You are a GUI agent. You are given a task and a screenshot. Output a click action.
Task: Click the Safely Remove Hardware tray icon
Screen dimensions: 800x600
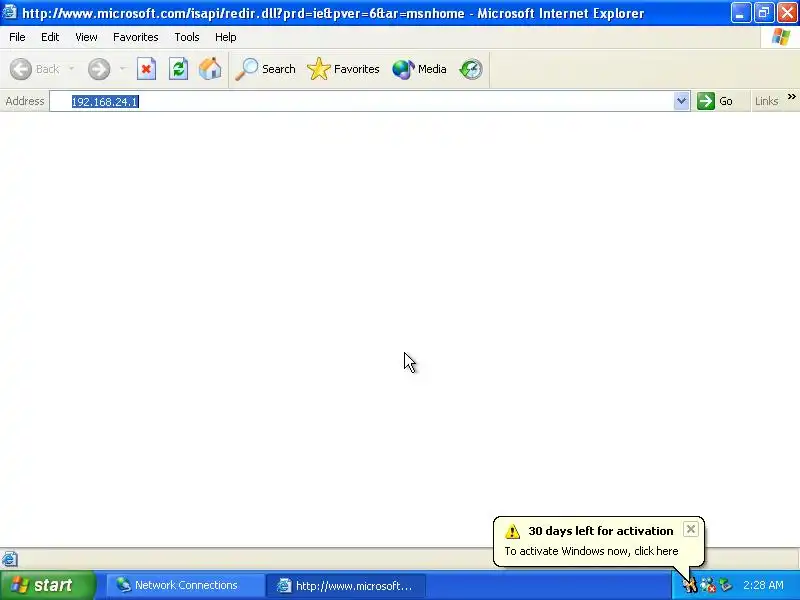pyautogui.click(x=725, y=585)
